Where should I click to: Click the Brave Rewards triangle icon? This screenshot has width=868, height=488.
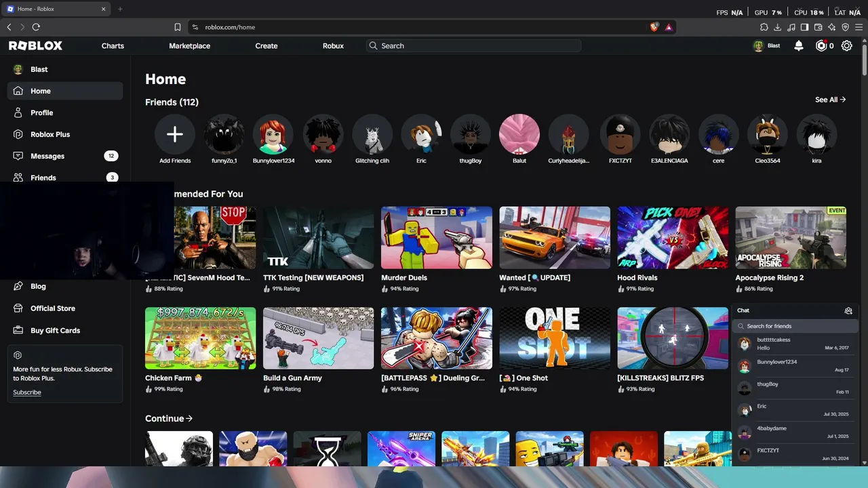pos(669,27)
